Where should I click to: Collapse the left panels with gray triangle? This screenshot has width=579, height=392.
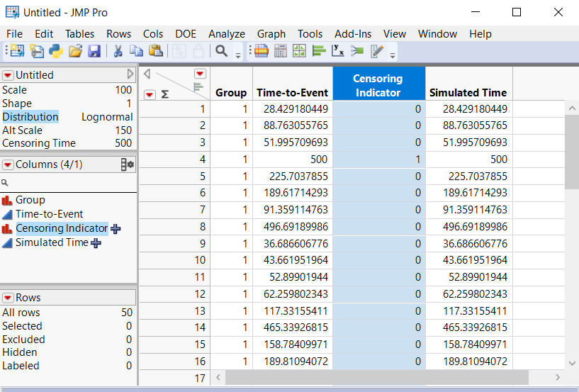pos(130,74)
